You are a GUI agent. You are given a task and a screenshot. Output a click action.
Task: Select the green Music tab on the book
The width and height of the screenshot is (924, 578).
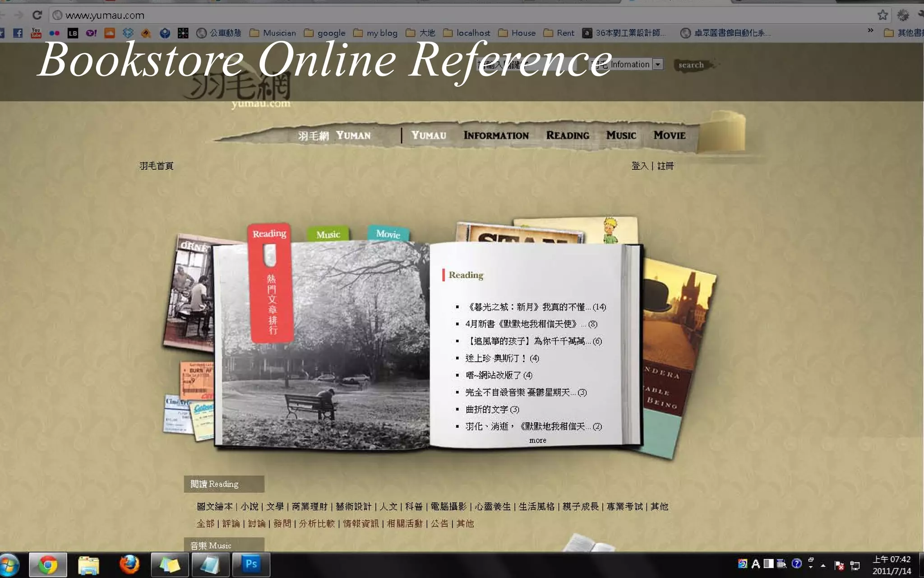pos(328,234)
